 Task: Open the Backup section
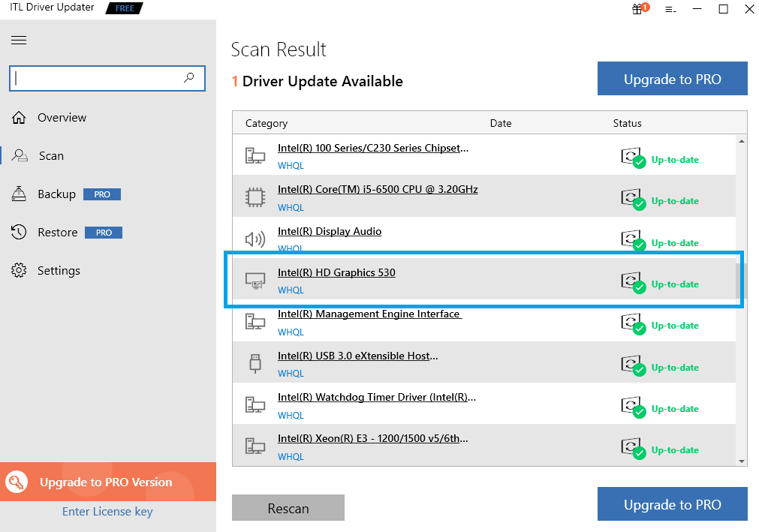tap(56, 194)
